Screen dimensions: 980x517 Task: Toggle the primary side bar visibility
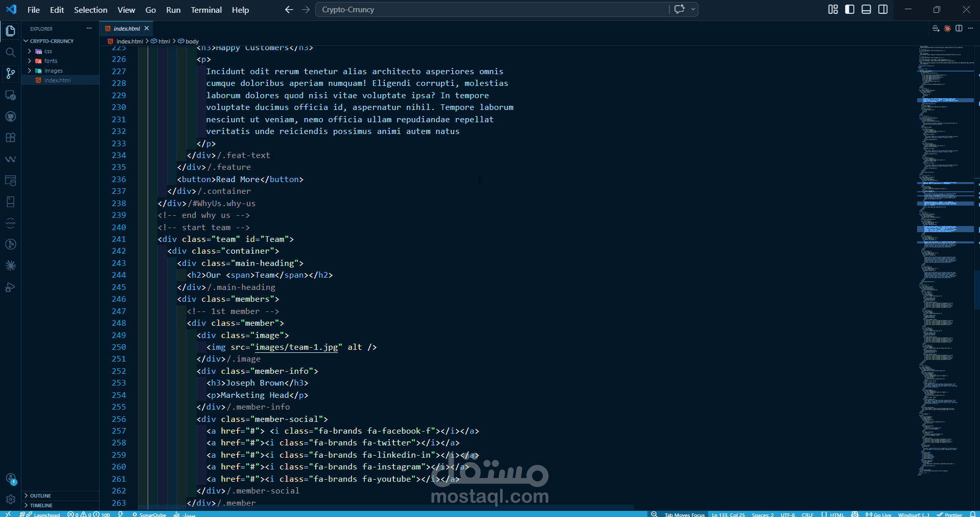tap(850, 9)
